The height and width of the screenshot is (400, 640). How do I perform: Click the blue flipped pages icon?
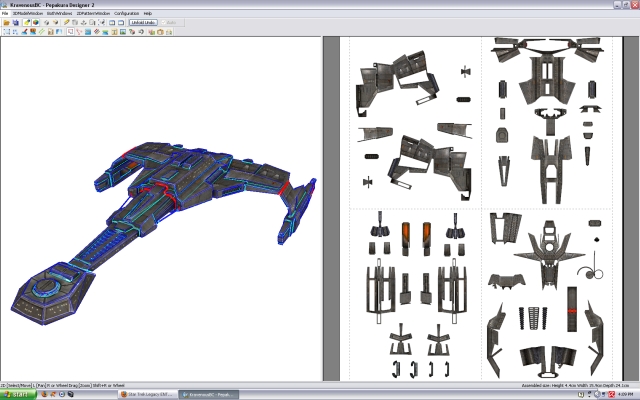[59, 31]
